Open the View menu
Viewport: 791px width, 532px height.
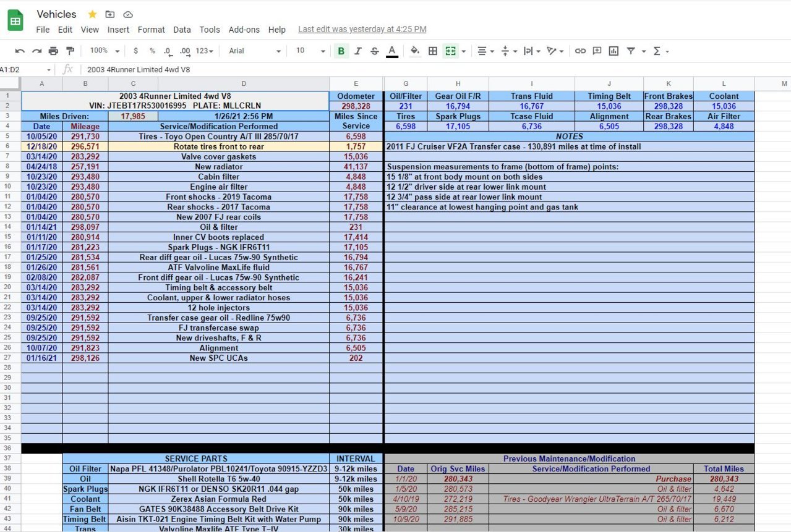pos(90,30)
